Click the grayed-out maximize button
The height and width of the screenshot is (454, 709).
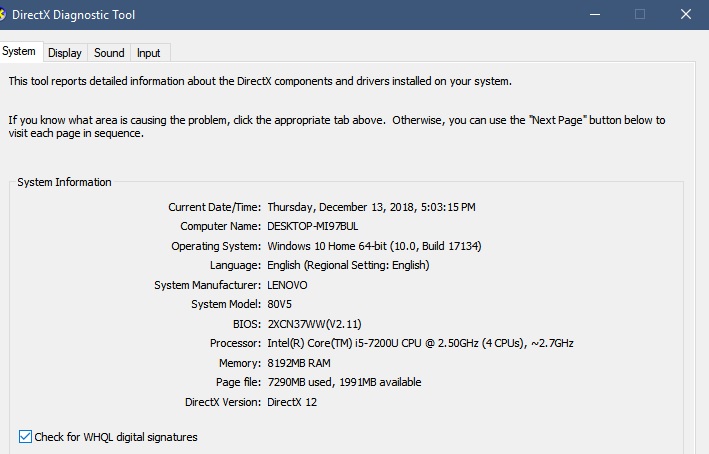pos(640,14)
